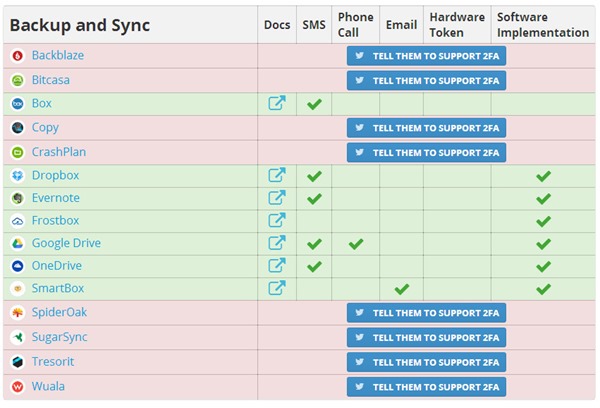
Task: Open Box docs external link icon
Action: point(277,103)
